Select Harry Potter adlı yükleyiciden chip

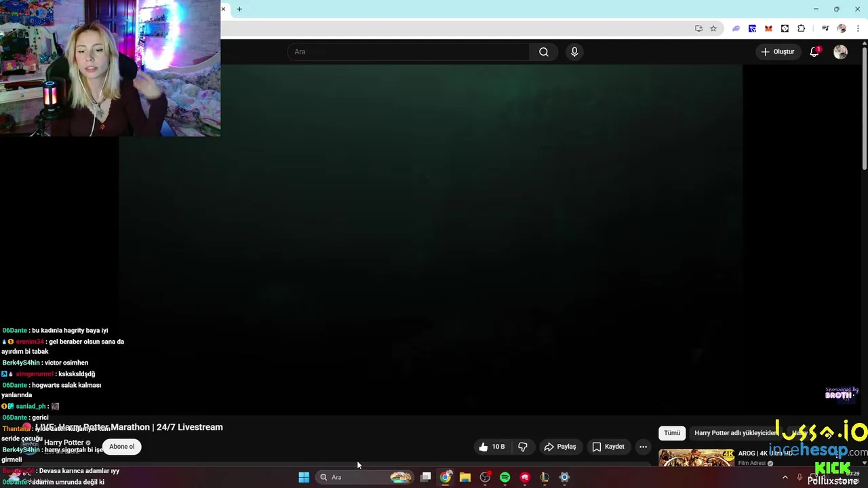tap(735, 433)
